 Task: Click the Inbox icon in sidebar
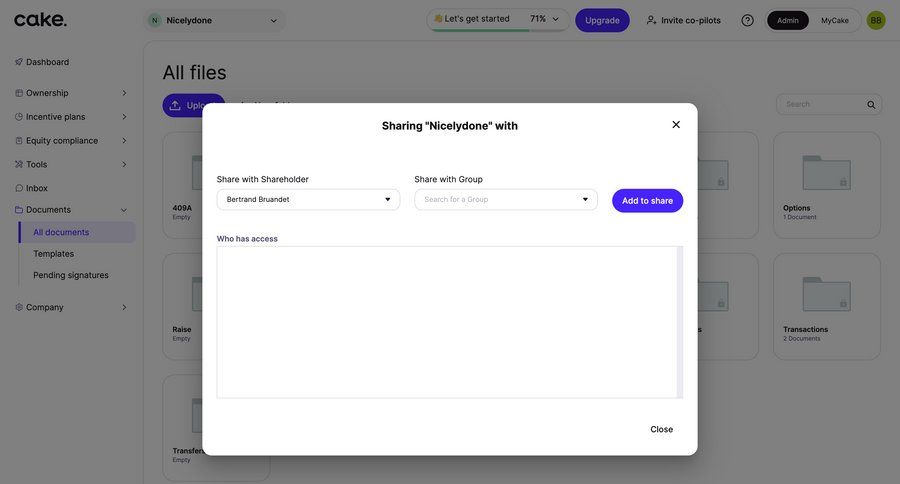[x=19, y=188]
